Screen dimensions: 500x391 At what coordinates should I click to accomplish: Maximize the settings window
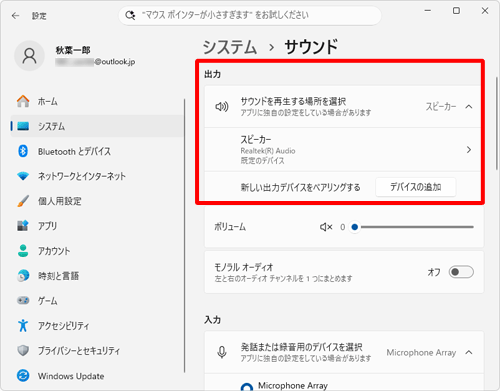point(456,11)
